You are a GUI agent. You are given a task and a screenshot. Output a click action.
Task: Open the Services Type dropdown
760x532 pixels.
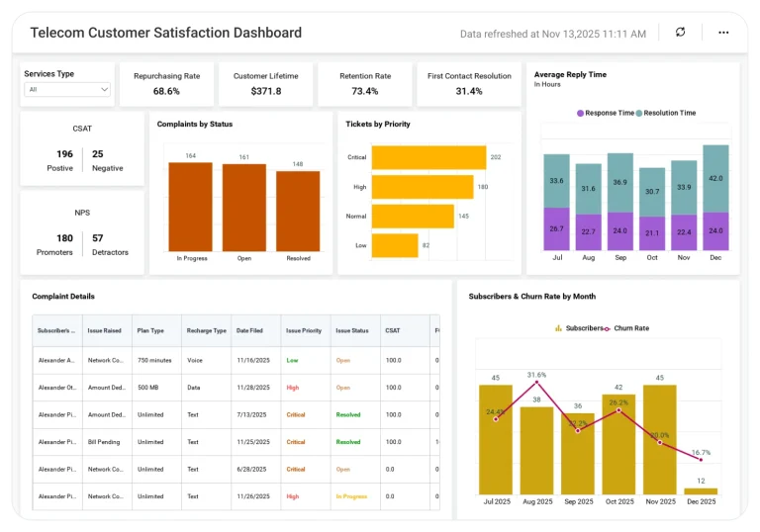(x=67, y=89)
